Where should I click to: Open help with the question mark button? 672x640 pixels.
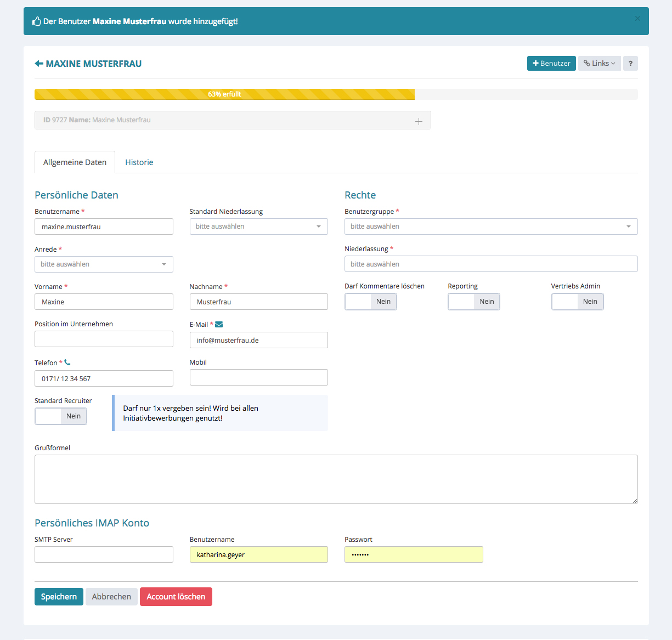[x=630, y=64]
